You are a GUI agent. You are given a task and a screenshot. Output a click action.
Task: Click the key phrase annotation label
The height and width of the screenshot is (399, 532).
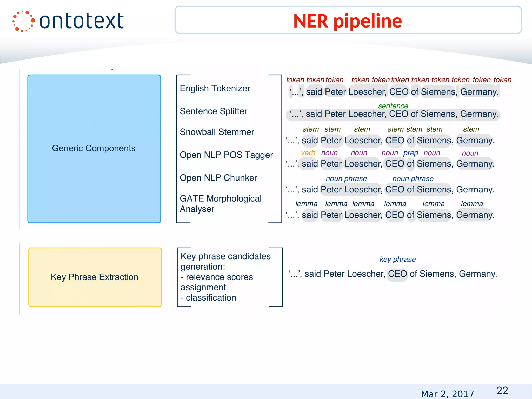tap(397, 259)
